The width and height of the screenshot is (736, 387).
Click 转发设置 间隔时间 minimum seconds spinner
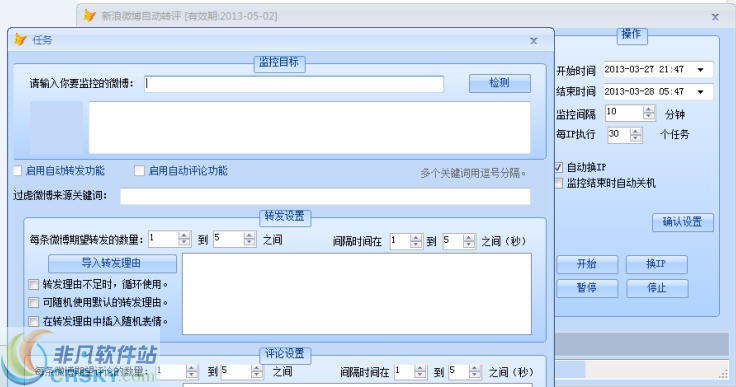point(406,241)
